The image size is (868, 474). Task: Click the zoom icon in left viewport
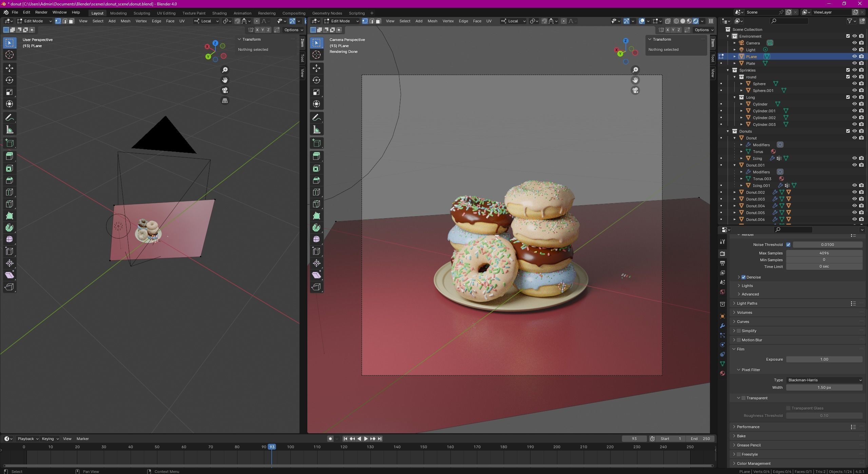tap(225, 70)
